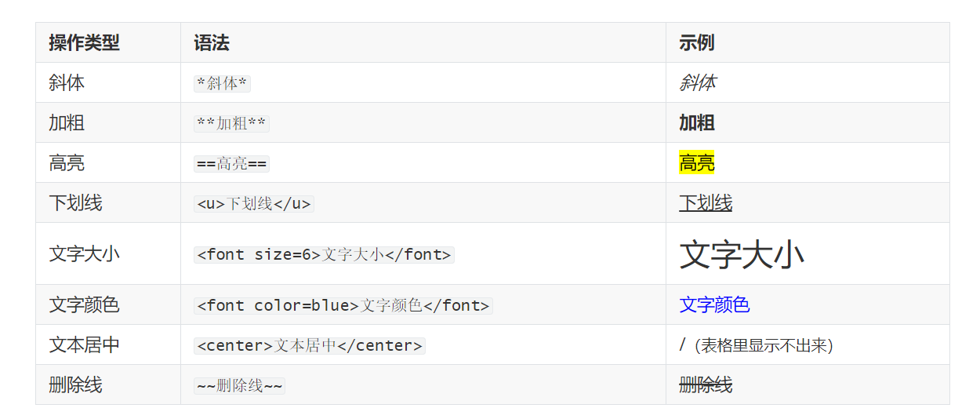Click the <center>文本居中</center> code snippet
The height and width of the screenshot is (419, 980).
point(310,346)
